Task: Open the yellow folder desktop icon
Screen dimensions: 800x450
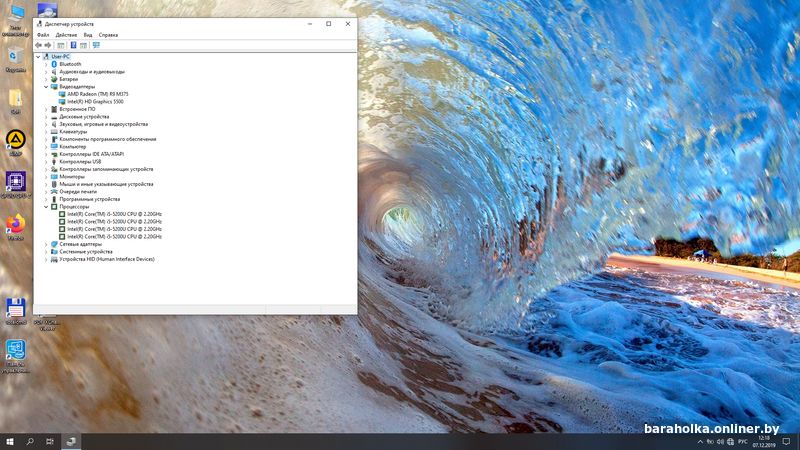Action: pyautogui.click(x=15, y=101)
